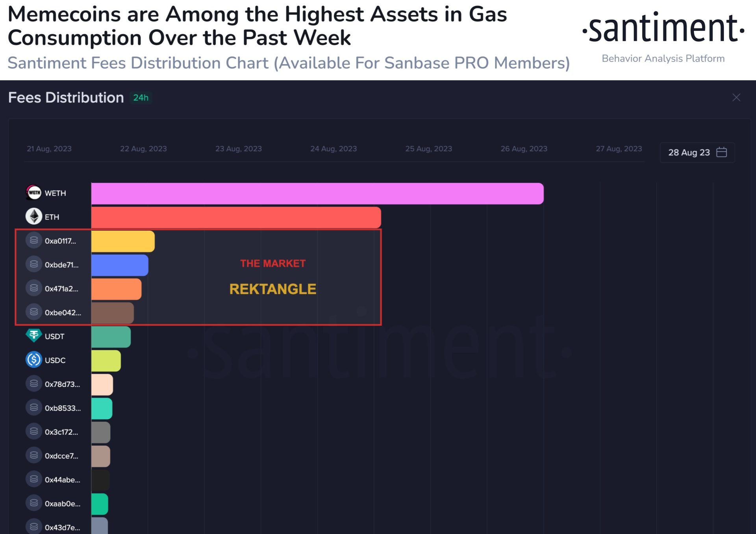The height and width of the screenshot is (534, 756).
Task: Click the red ETH fee bar
Action: tap(236, 217)
